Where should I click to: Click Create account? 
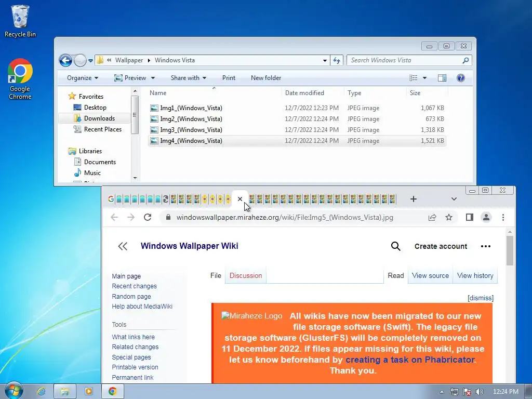pos(441,246)
